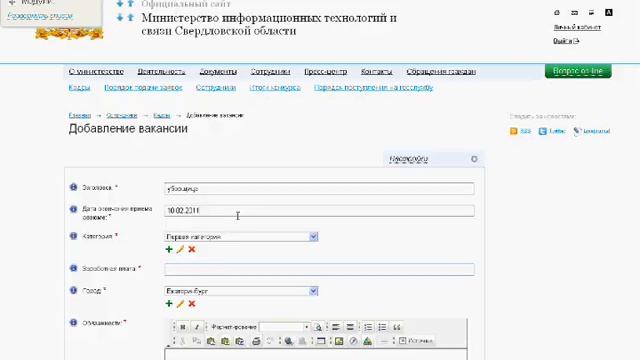The height and width of the screenshot is (360, 640).
Task: Insert a horizontal line in the editor
Action: [x=384, y=341]
